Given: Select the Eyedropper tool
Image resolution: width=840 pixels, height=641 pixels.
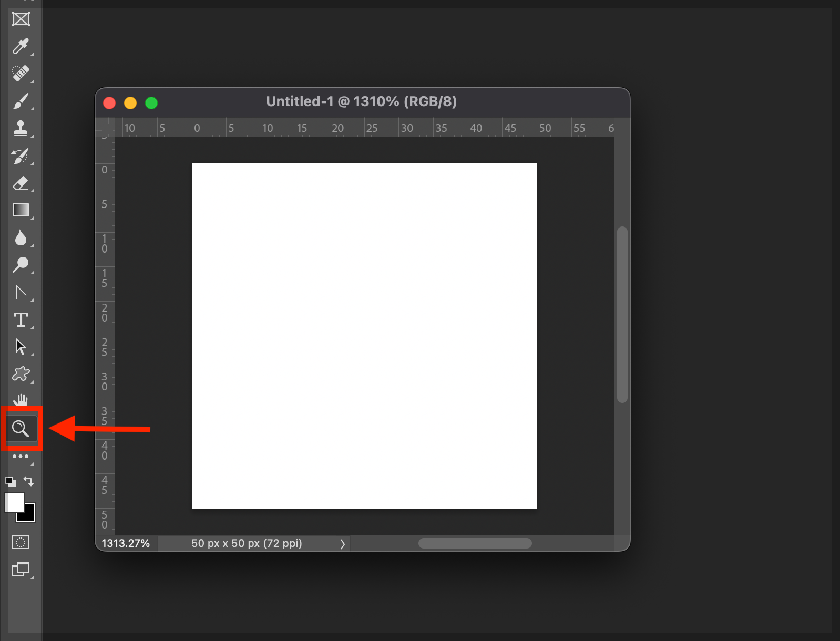Looking at the screenshot, I should pos(21,46).
